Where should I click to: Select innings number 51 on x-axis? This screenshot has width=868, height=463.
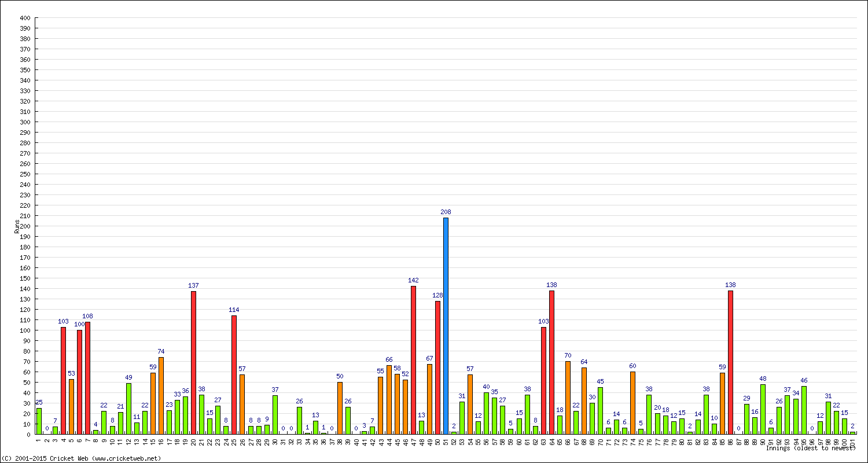click(x=446, y=441)
